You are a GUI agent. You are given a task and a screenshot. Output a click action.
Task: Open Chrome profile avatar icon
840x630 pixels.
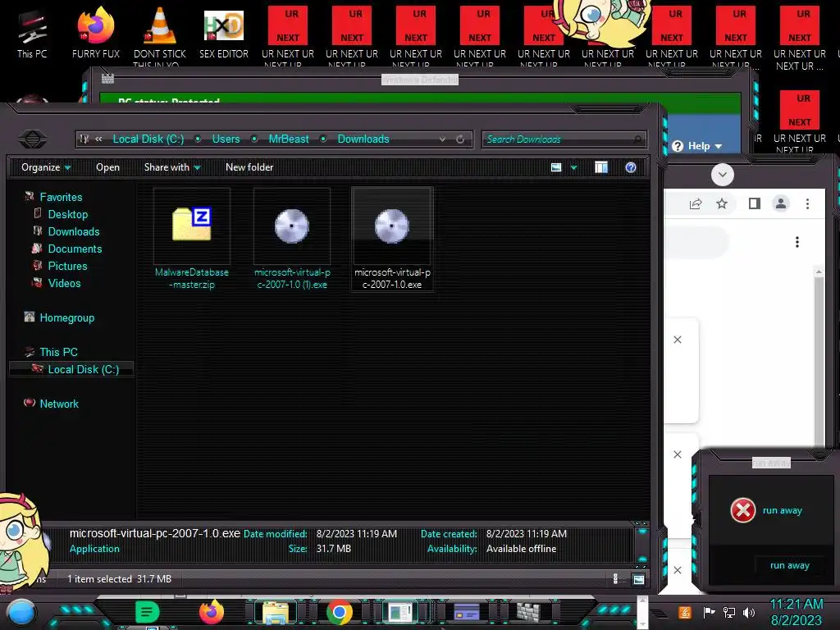[x=781, y=203]
